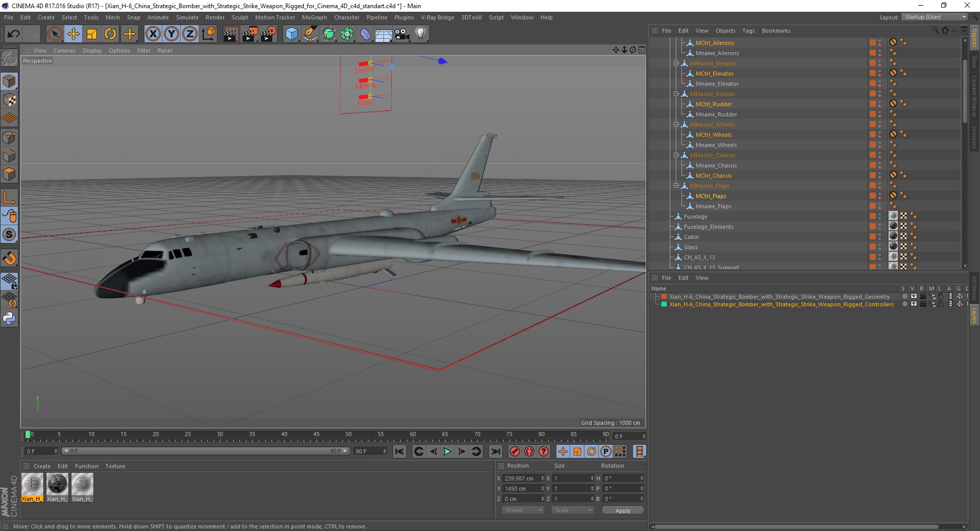Open the Scale mode dropdown
Screen dimensions: 980x531
point(573,510)
